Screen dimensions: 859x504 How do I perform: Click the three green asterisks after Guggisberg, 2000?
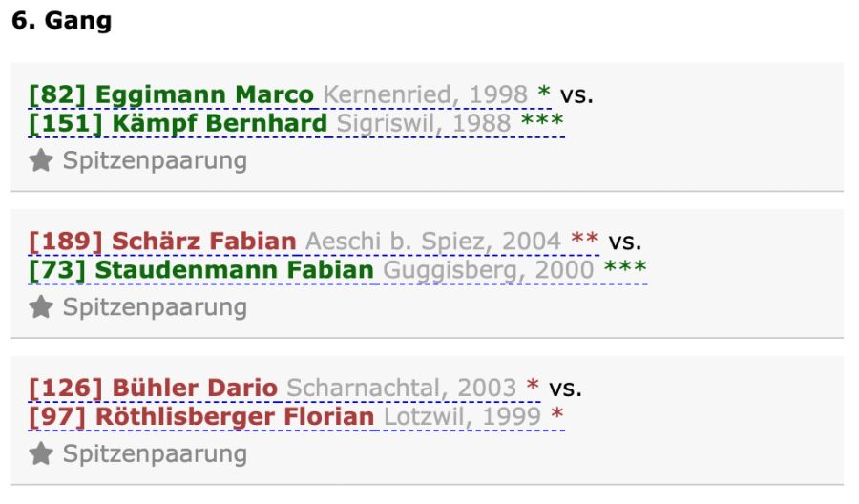click(x=625, y=267)
